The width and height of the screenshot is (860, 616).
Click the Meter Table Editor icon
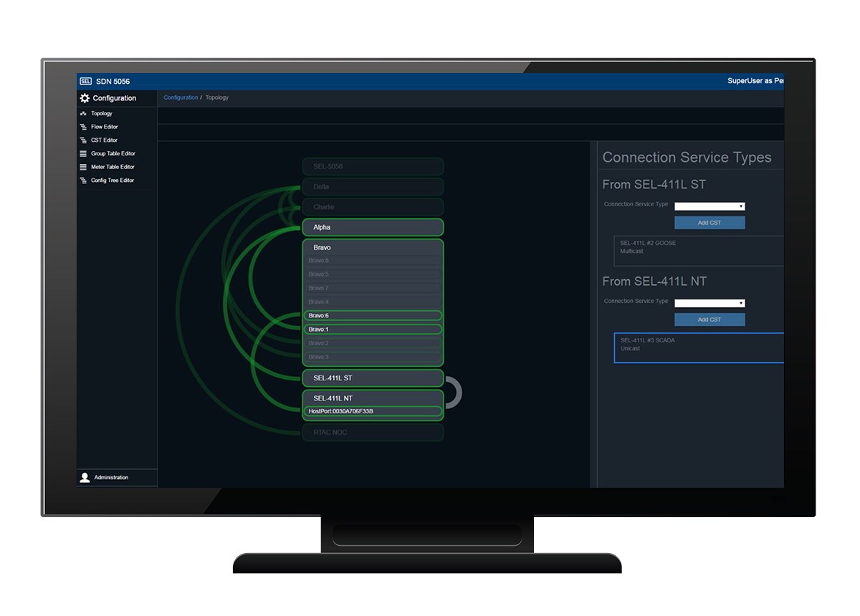(83, 167)
